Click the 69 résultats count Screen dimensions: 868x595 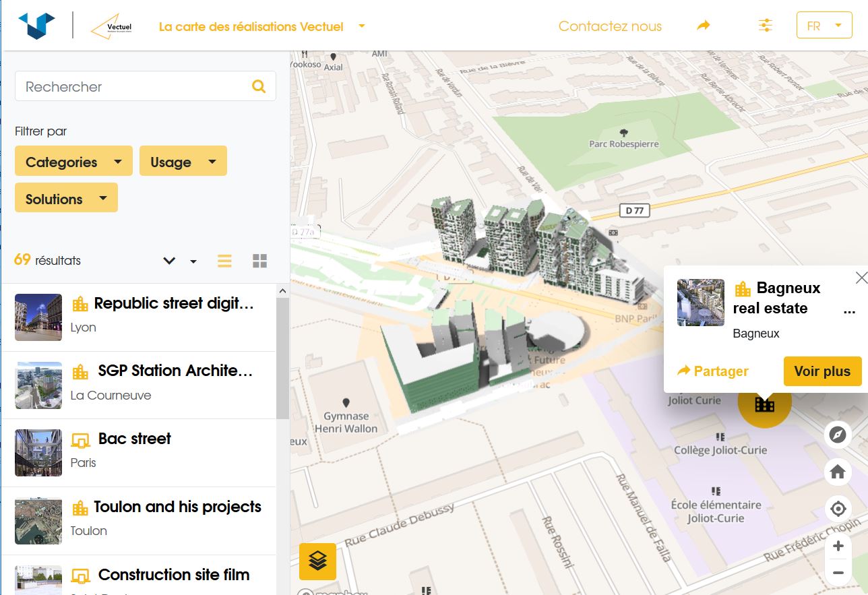point(47,260)
